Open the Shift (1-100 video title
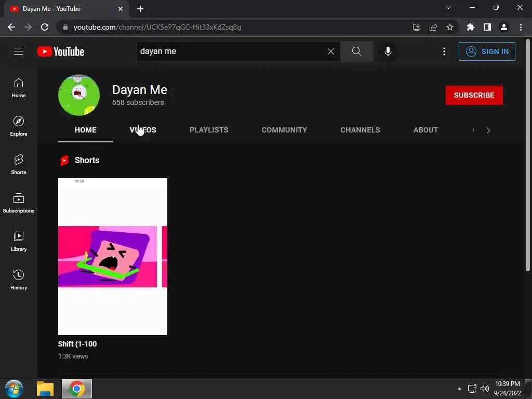 [x=77, y=344]
